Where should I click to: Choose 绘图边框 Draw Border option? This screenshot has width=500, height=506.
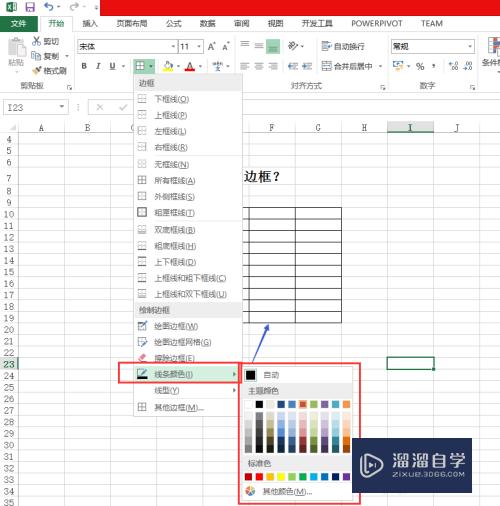187,326
